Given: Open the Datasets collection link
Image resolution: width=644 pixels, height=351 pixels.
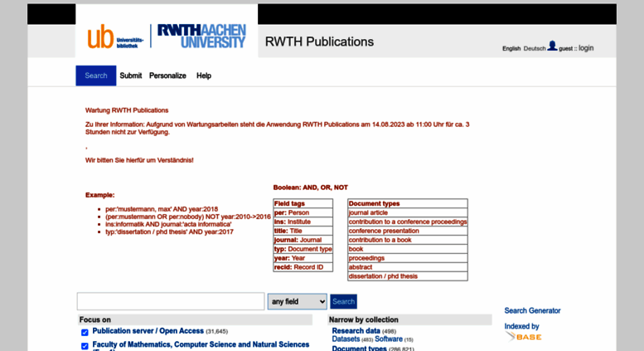Looking at the screenshot, I should 346,339.
